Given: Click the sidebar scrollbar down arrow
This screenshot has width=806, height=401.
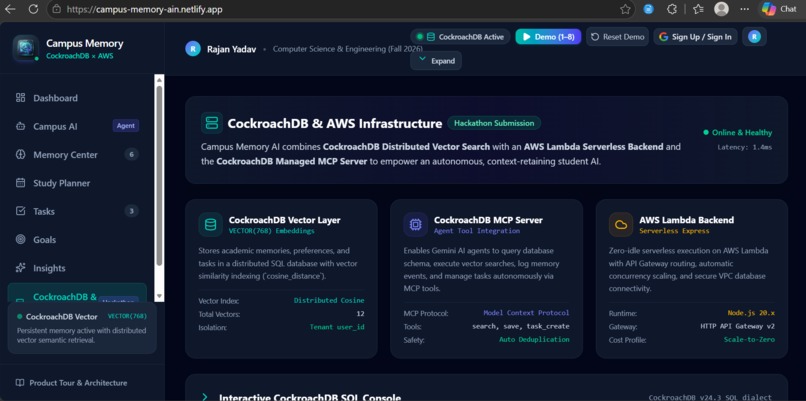Looking at the screenshot, I should tap(159, 296).
